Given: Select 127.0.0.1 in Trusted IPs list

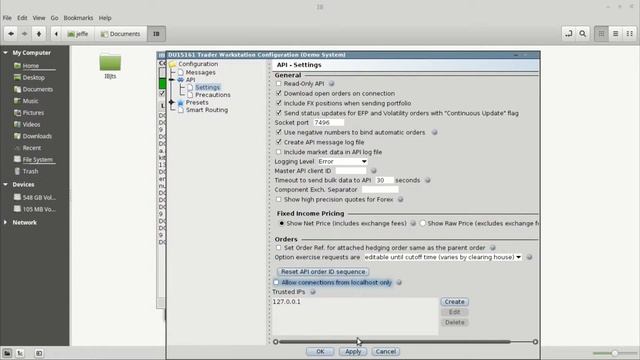Looking at the screenshot, I should (x=287, y=302).
